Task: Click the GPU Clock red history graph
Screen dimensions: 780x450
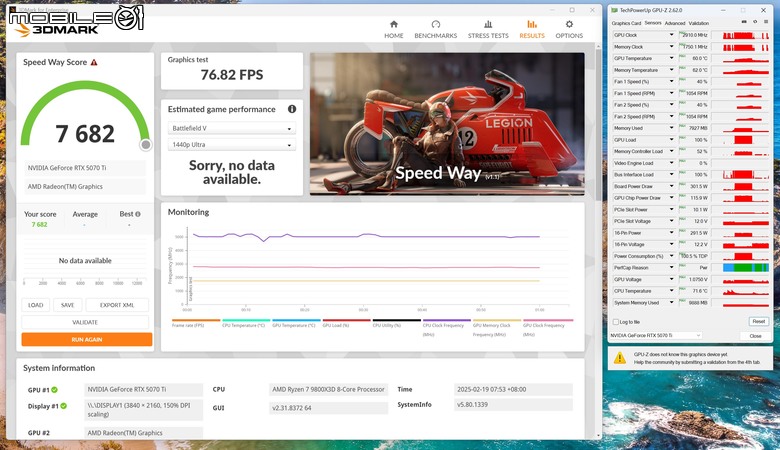Action: click(746, 35)
